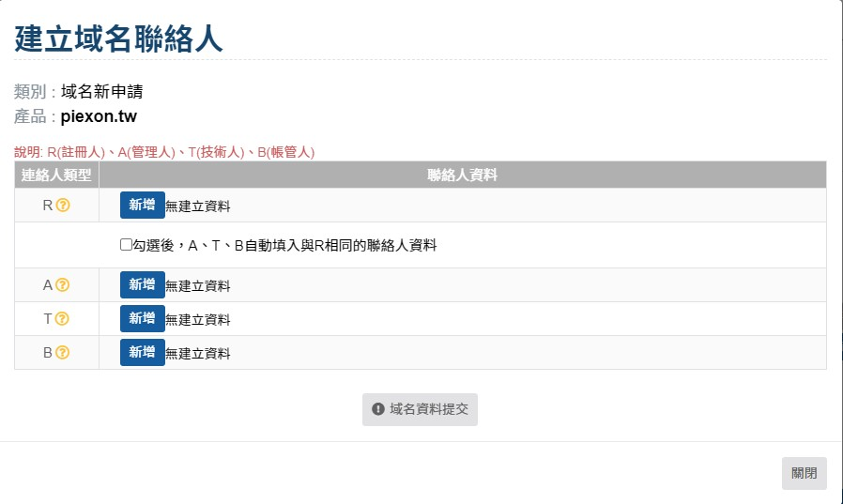The width and height of the screenshot is (843, 504).
Task: Click the 連絡人類型 column header
Action: (56, 176)
